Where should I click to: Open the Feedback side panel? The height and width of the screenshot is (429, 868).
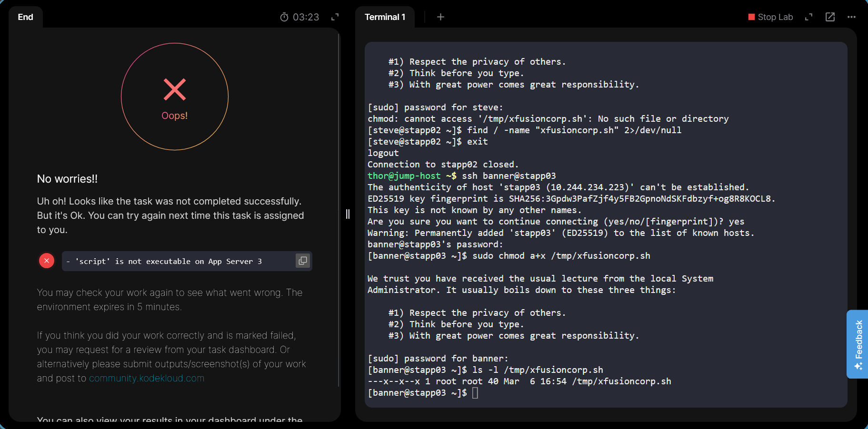pyautogui.click(x=858, y=344)
